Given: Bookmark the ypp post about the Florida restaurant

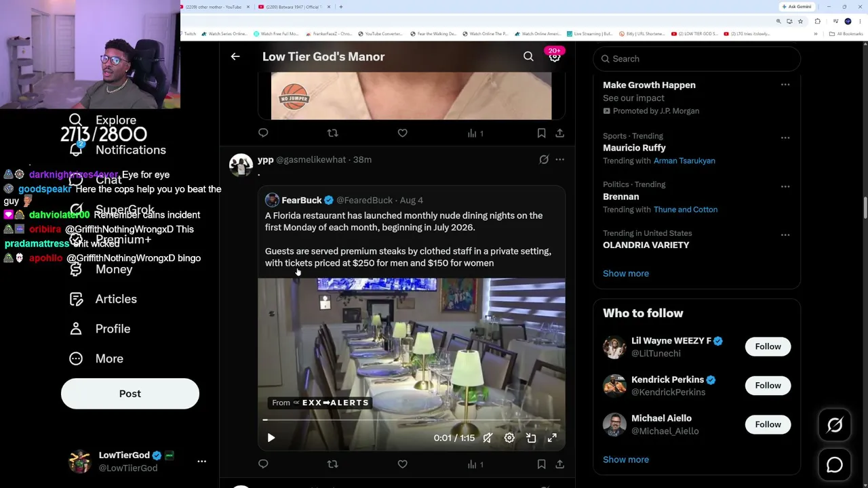Looking at the screenshot, I should [541, 464].
